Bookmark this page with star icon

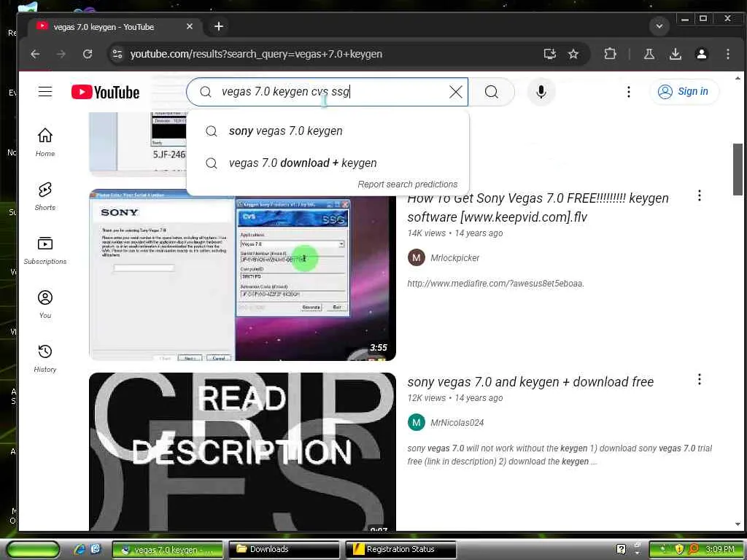tap(573, 54)
